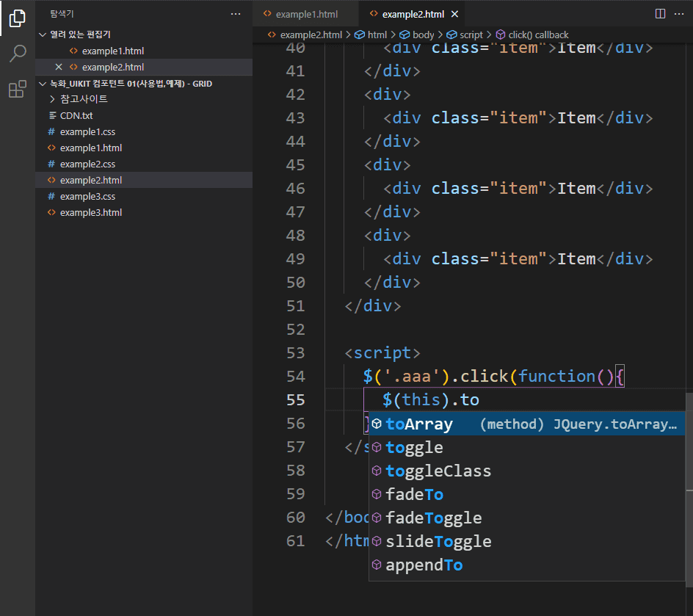Close example2.html in open editors list
The image size is (693, 616).
tap(59, 67)
